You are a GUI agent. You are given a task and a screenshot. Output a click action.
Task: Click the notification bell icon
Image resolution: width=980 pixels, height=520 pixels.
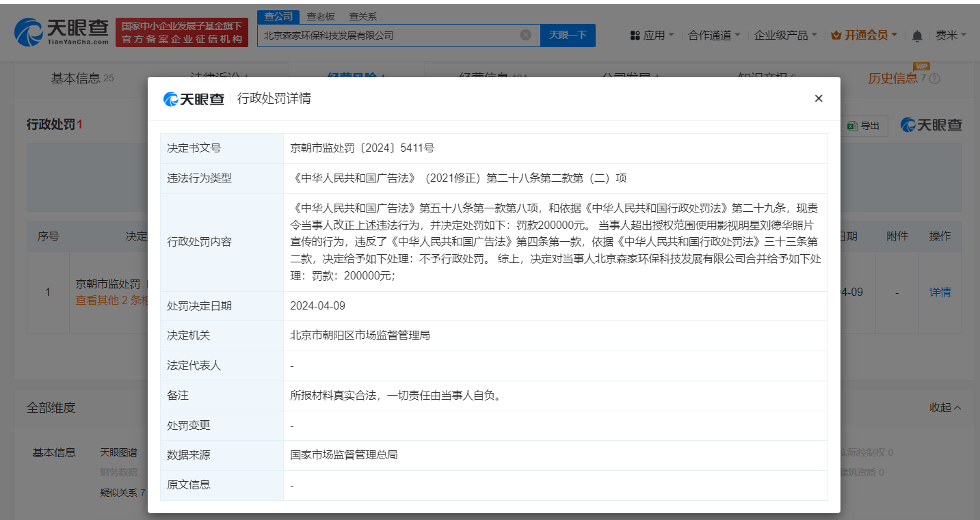(916, 36)
